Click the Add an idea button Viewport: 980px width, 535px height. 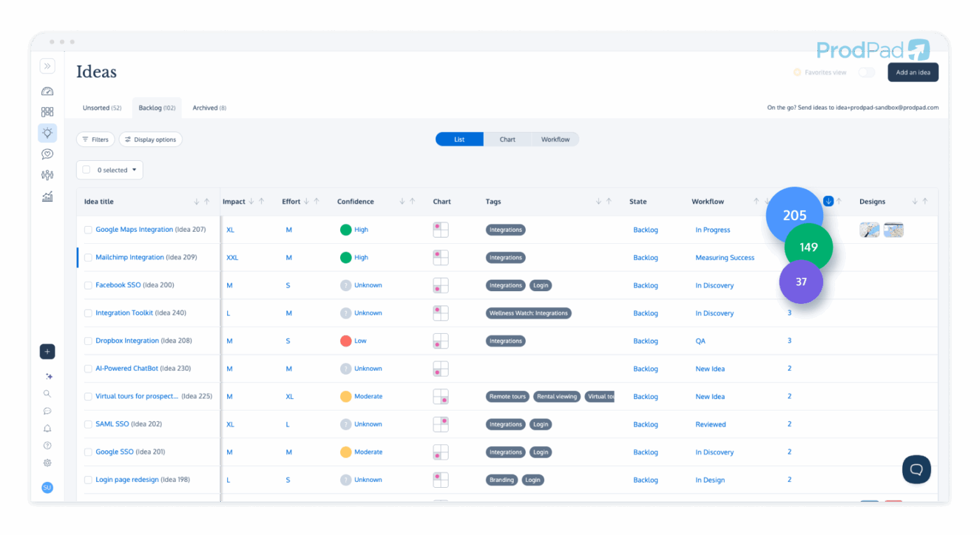912,72
